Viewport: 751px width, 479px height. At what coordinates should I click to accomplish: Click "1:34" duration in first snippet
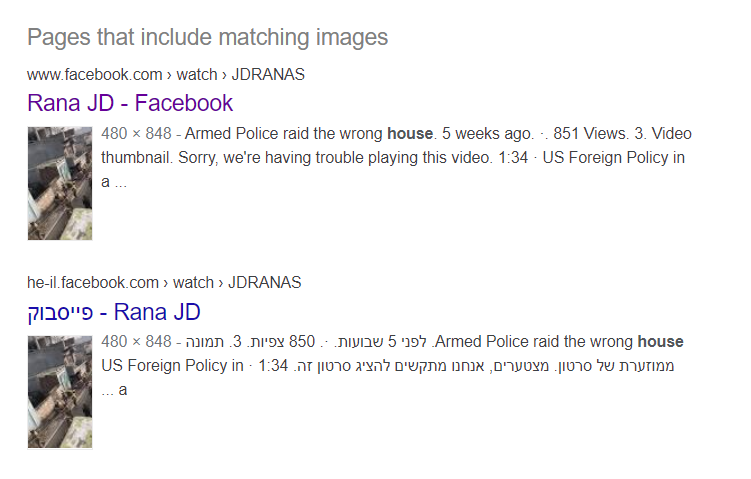pos(513,158)
